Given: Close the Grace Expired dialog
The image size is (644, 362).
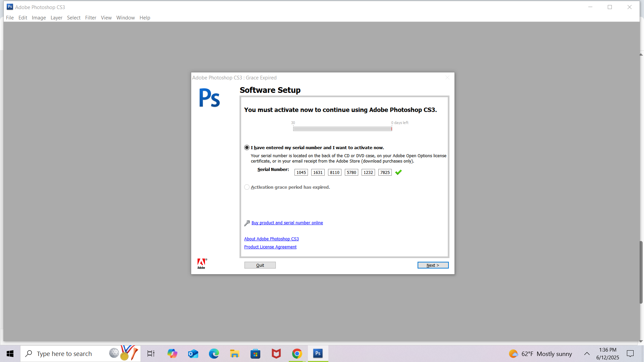Looking at the screenshot, I should [x=447, y=77].
